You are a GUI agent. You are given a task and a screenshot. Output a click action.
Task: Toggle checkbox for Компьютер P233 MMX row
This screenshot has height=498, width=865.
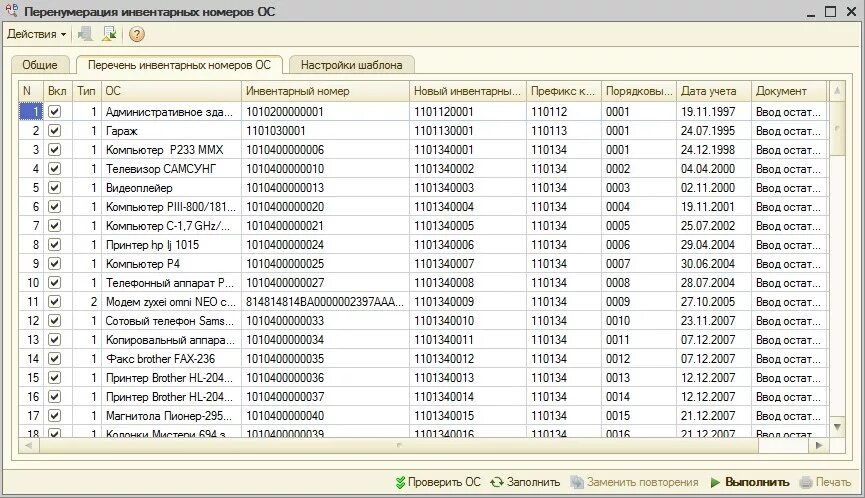coord(55,149)
